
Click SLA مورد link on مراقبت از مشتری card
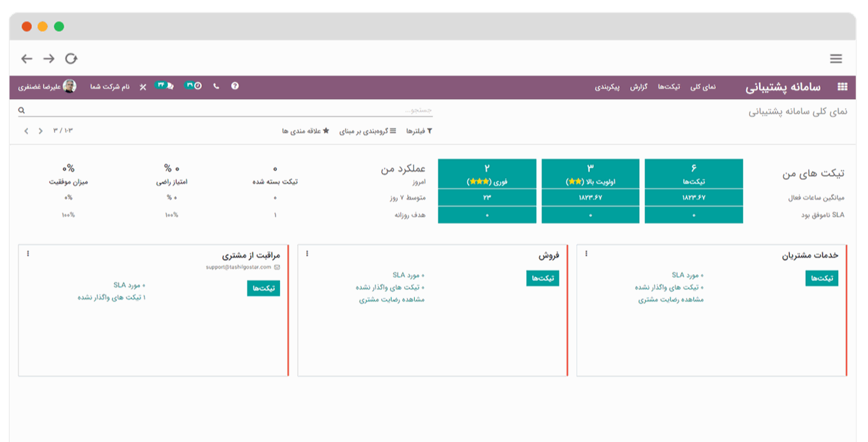[129, 285]
